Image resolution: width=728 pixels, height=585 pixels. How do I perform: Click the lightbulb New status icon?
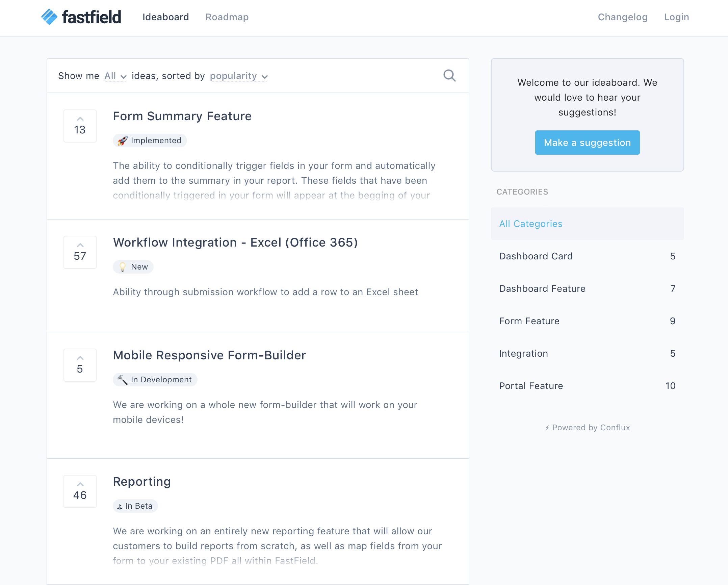pos(123,267)
